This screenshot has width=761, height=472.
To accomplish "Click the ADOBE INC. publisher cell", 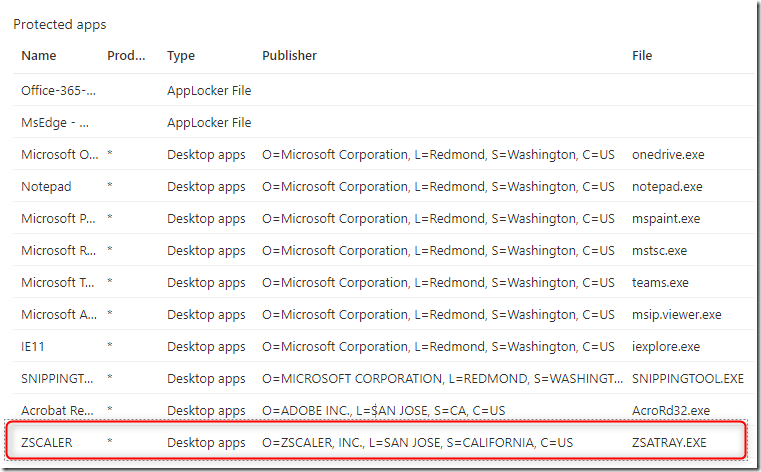I will click(383, 411).
